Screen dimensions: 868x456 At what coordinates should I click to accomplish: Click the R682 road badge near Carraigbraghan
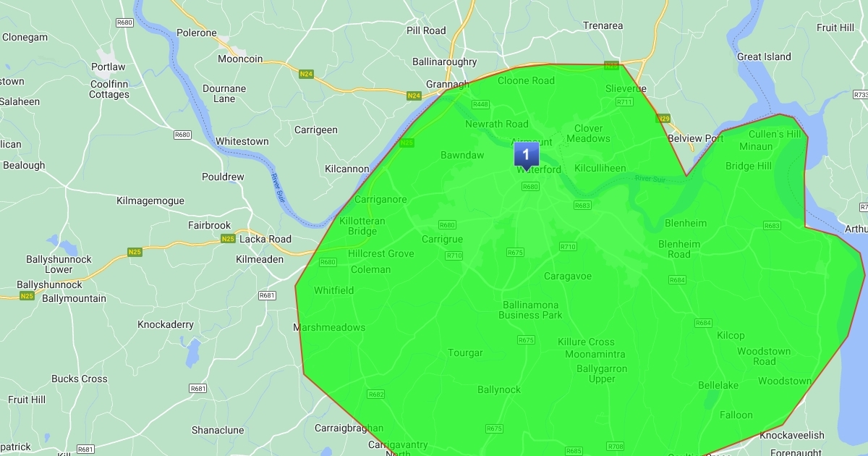tap(376, 394)
